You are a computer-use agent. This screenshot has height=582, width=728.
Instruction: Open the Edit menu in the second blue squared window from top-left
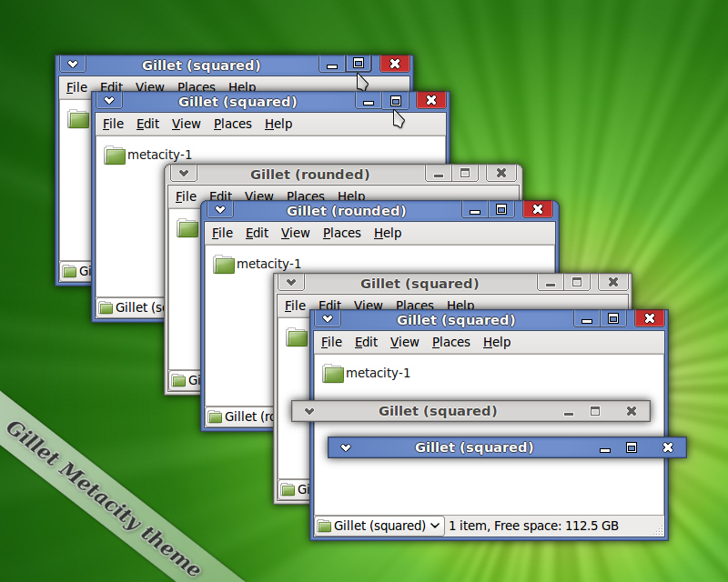[147, 124]
